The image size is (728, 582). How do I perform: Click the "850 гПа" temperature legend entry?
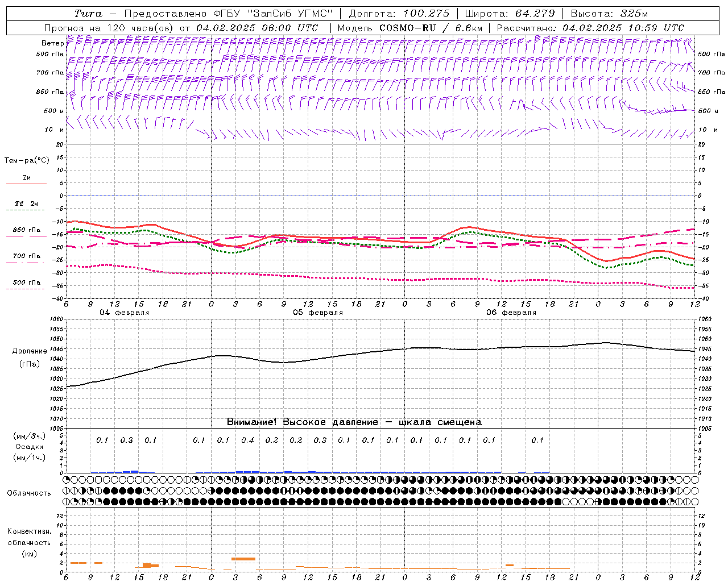point(27,230)
